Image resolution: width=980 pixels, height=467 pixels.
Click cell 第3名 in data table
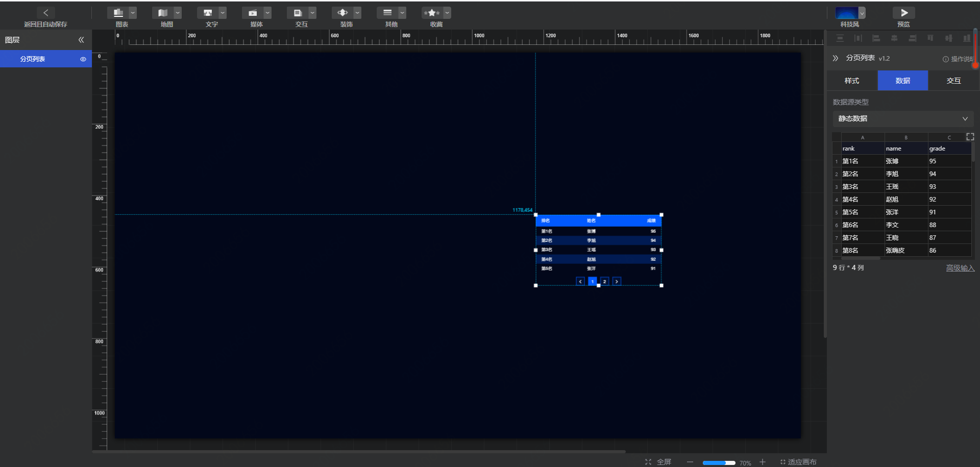[863, 187]
